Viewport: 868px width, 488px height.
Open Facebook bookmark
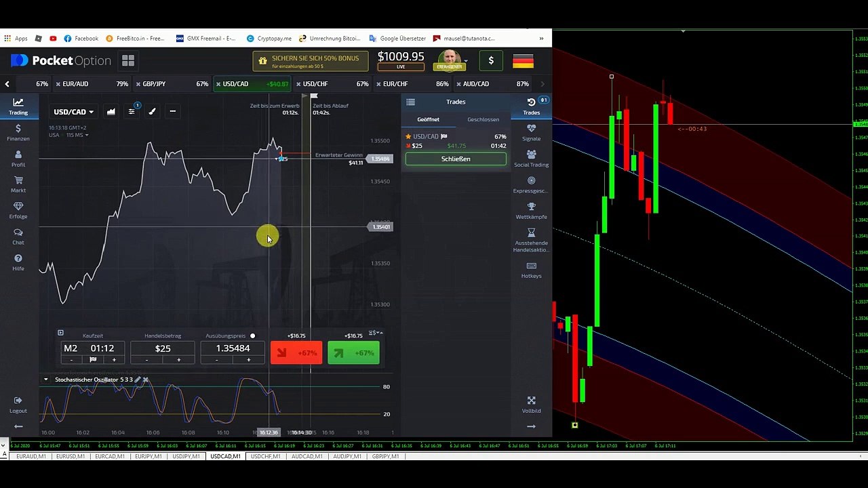click(81, 39)
